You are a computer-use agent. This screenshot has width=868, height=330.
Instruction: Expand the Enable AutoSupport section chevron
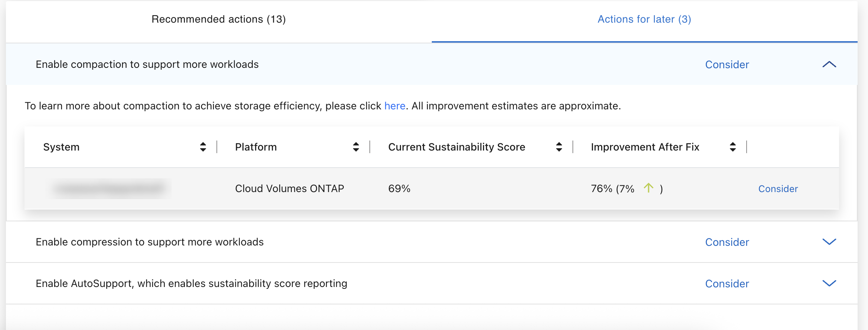(829, 283)
